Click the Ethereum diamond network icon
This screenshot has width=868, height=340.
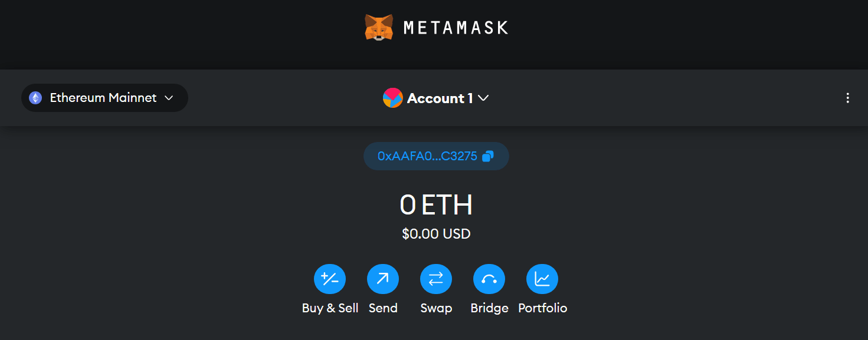(x=36, y=98)
